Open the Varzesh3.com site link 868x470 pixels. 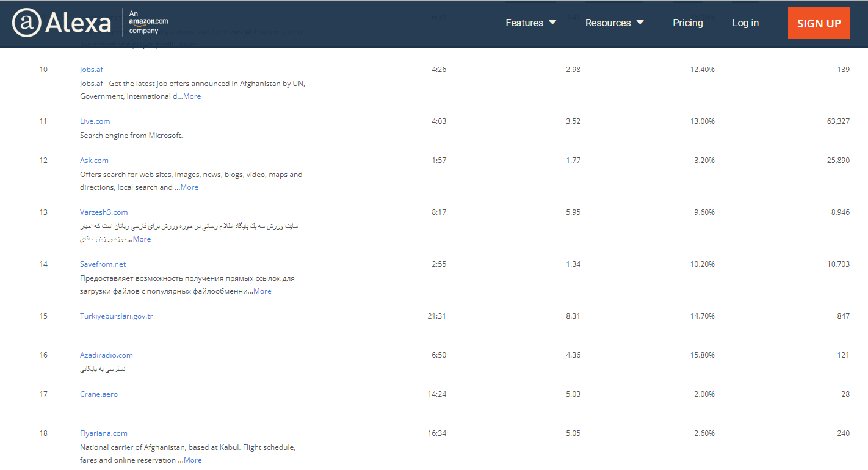tap(104, 212)
